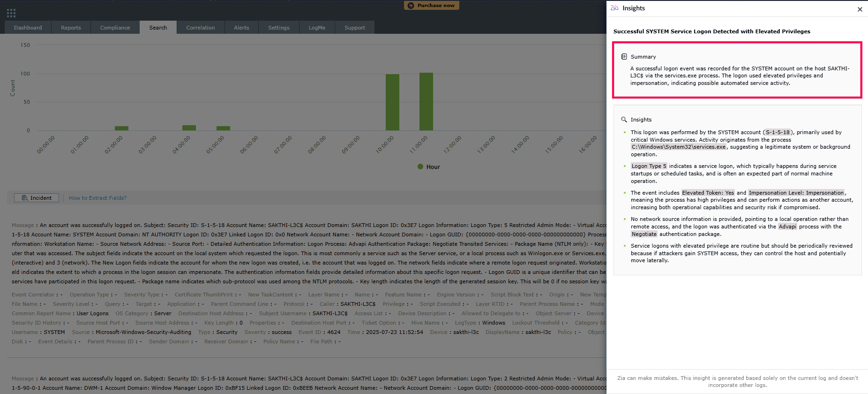Open the Settings tab
868x394 pixels.
[x=279, y=28]
